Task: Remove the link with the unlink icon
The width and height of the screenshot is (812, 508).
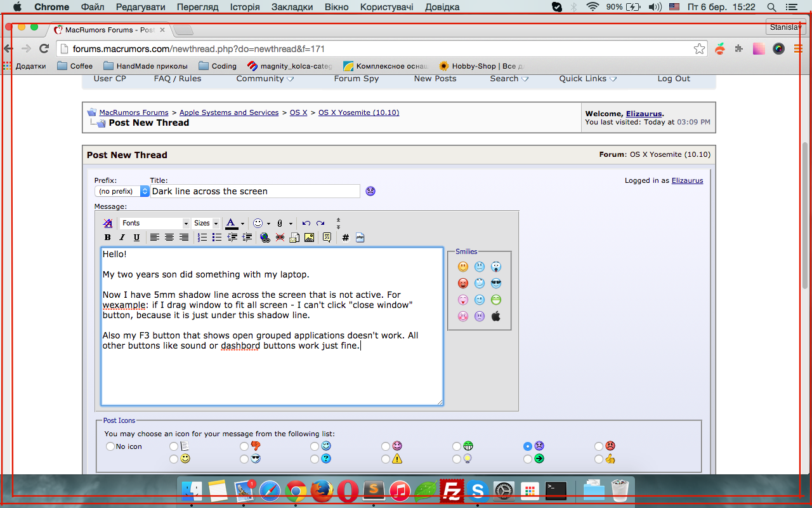Action: pos(280,237)
